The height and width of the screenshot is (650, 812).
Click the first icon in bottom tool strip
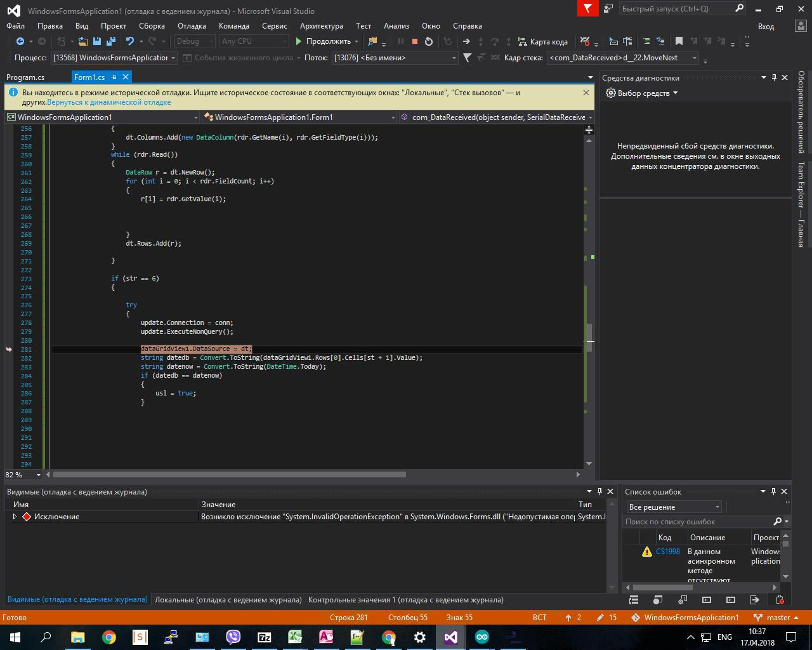634,600
